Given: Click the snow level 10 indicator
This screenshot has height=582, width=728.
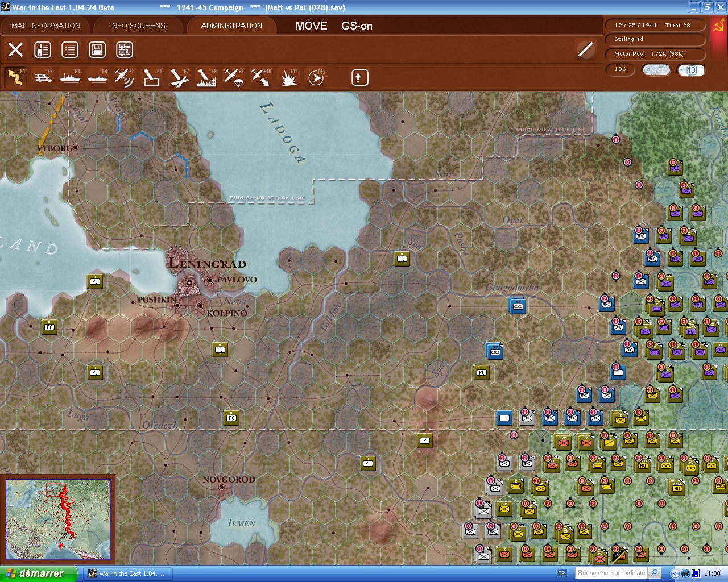Looking at the screenshot, I should (x=691, y=70).
